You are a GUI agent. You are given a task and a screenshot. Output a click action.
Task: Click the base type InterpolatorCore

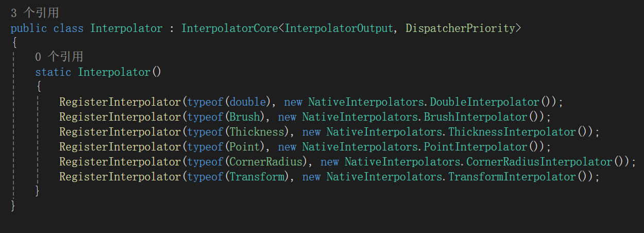click(x=230, y=28)
